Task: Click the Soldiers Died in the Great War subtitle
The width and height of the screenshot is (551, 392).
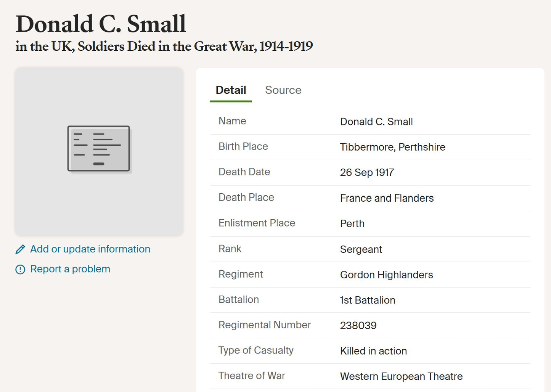Action: point(164,46)
